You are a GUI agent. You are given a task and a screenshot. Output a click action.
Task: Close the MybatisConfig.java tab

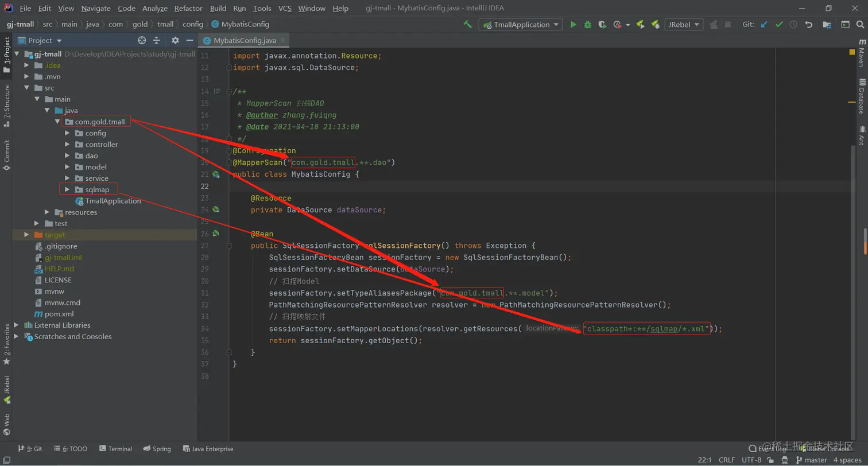pos(282,40)
